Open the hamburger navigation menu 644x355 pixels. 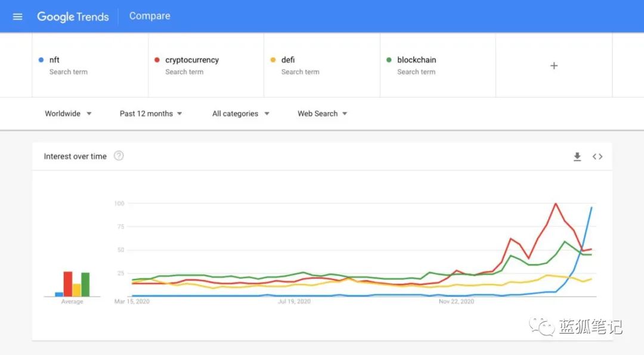tap(17, 17)
